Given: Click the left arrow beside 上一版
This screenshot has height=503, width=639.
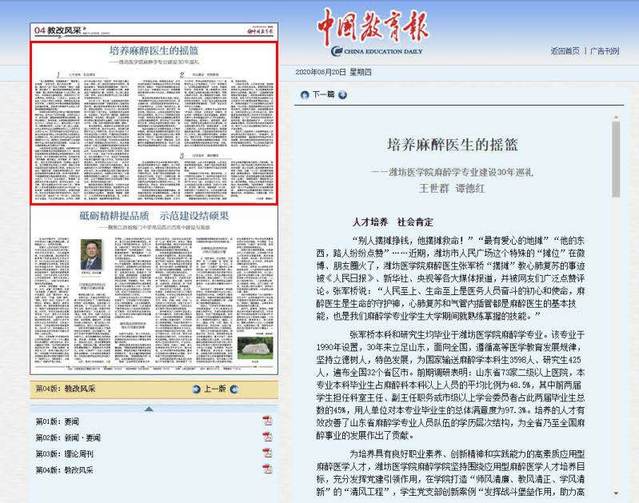Looking at the screenshot, I should click(x=194, y=388).
